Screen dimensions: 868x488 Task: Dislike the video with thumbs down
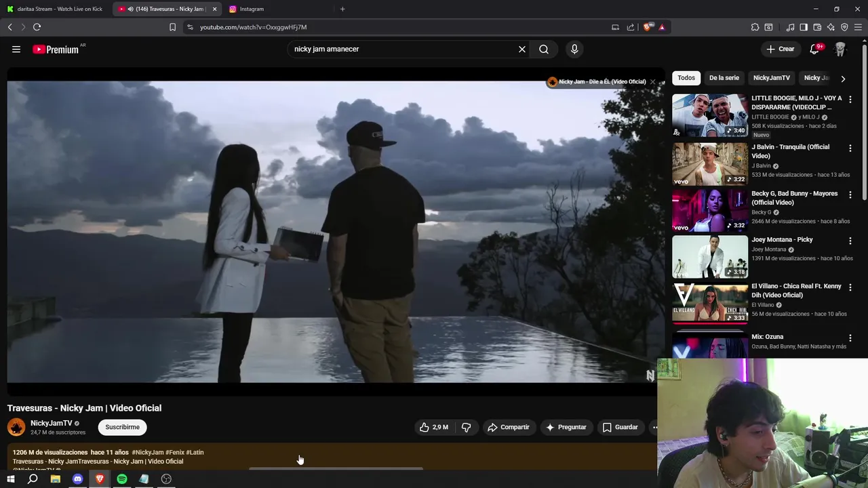[466, 427]
